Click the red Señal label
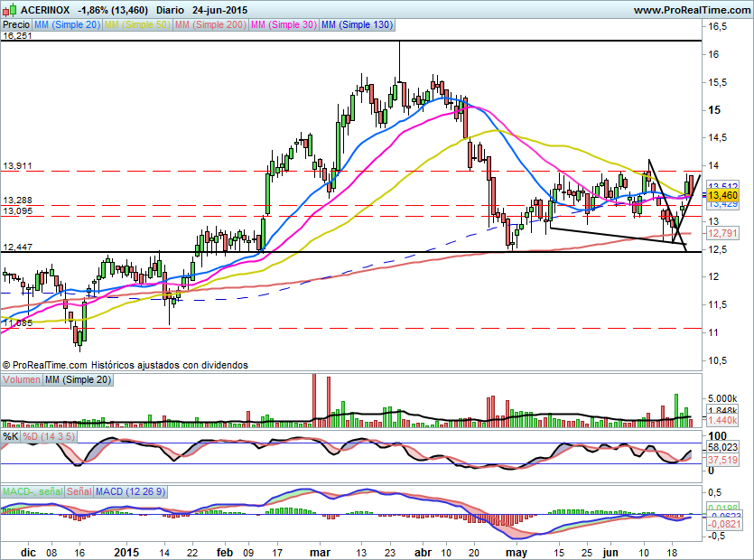The width and height of the screenshot is (754, 560). coord(79,491)
